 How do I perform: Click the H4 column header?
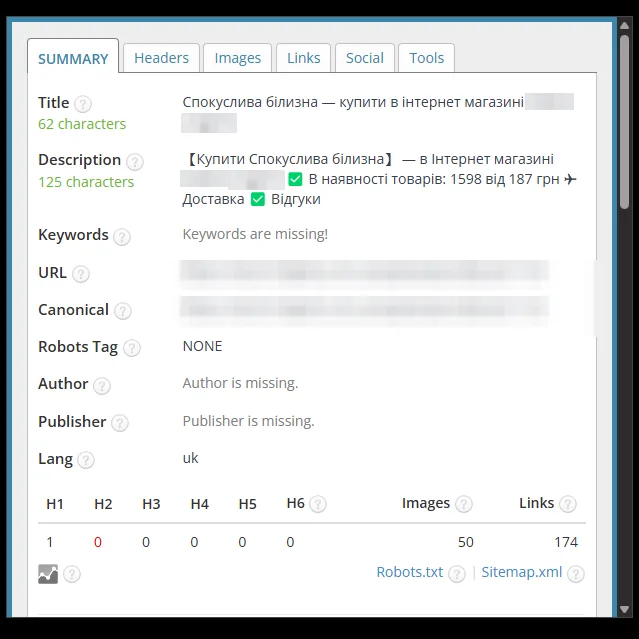[x=200, y=504]
